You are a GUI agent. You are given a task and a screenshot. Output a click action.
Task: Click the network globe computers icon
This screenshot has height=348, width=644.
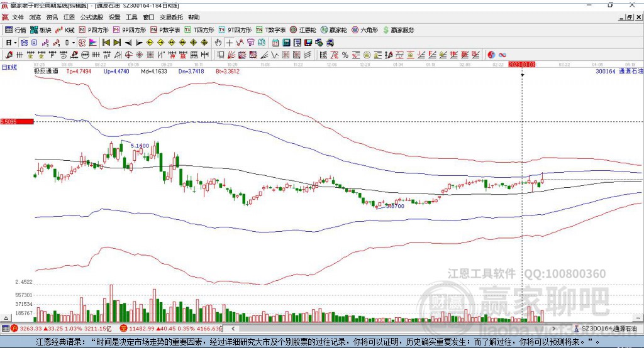coord(319,43)
